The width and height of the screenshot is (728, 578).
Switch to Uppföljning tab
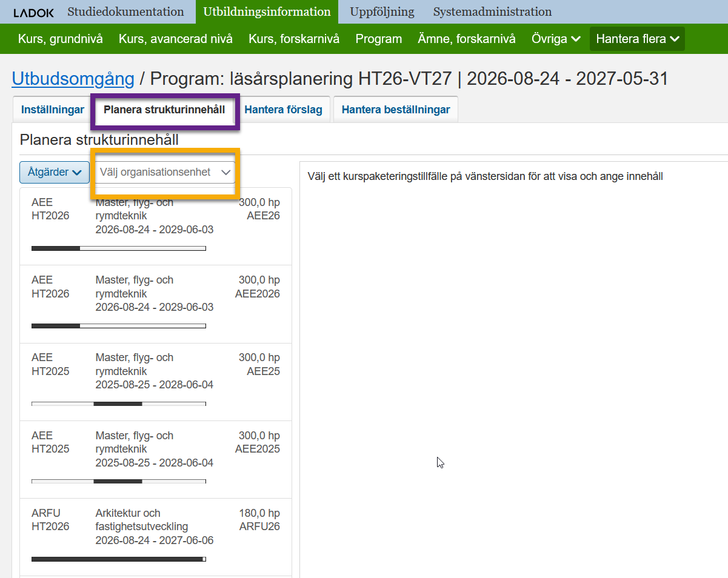[x=382, y=12]
